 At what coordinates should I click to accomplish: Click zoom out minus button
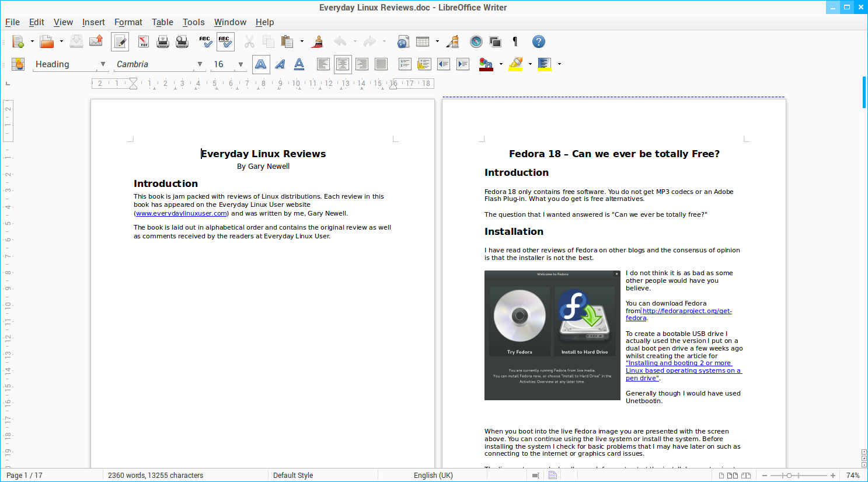[765, 476]
